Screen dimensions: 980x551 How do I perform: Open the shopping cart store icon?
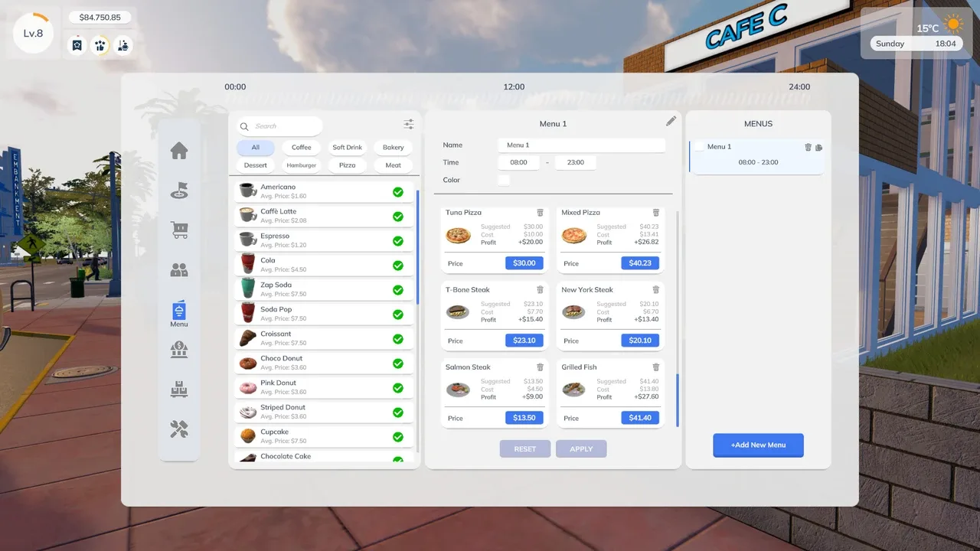tap(179, 230)
